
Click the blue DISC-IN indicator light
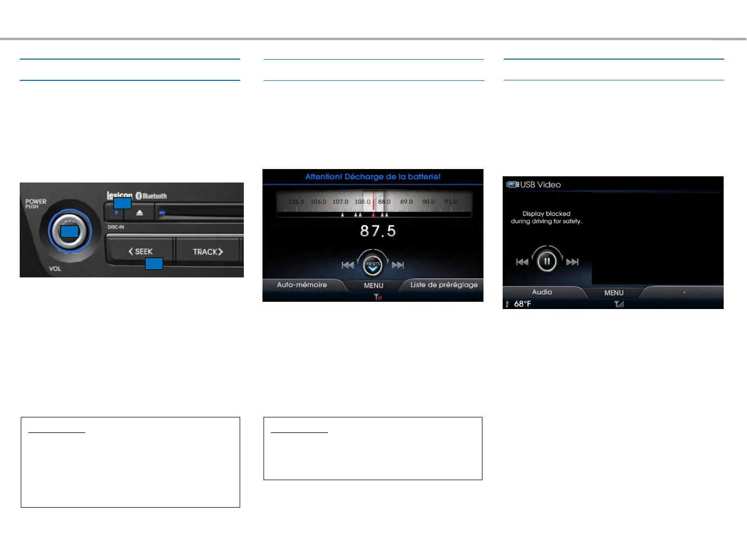coord(116,212)
